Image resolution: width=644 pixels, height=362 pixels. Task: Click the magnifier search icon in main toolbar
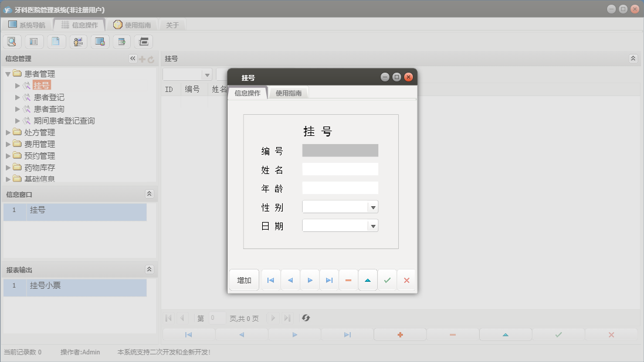coord(12,42)
